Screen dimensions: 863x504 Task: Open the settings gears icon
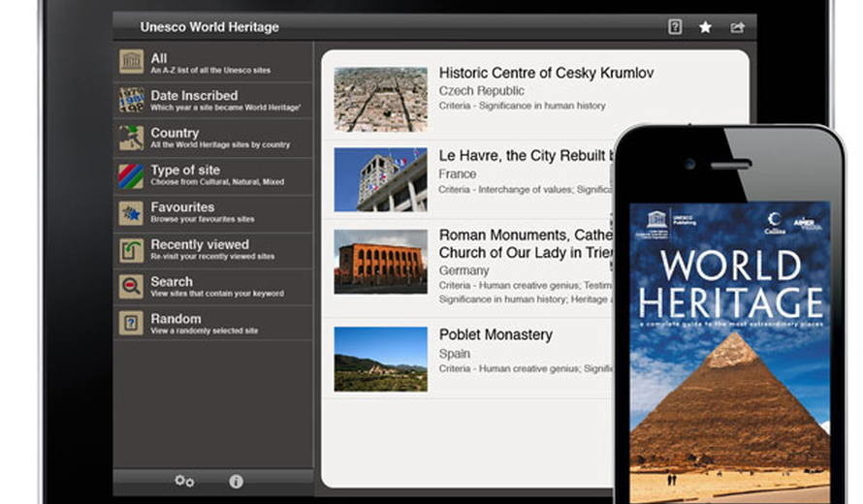[x=184, y=481]
